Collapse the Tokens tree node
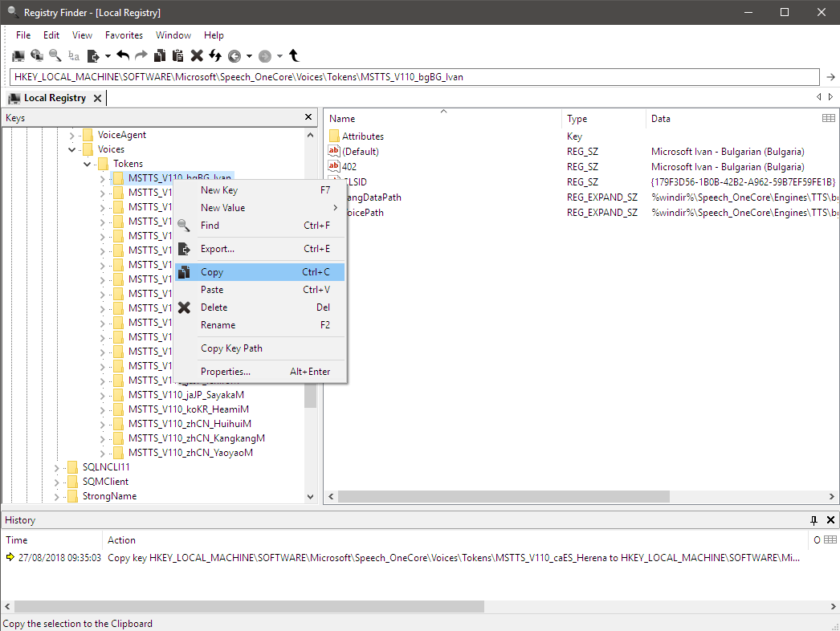 tap(88, 165)
